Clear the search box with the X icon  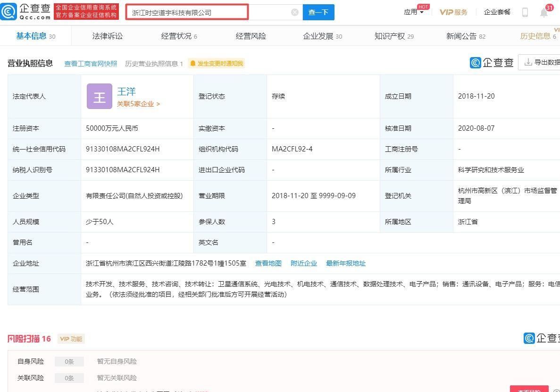point(294,12)
